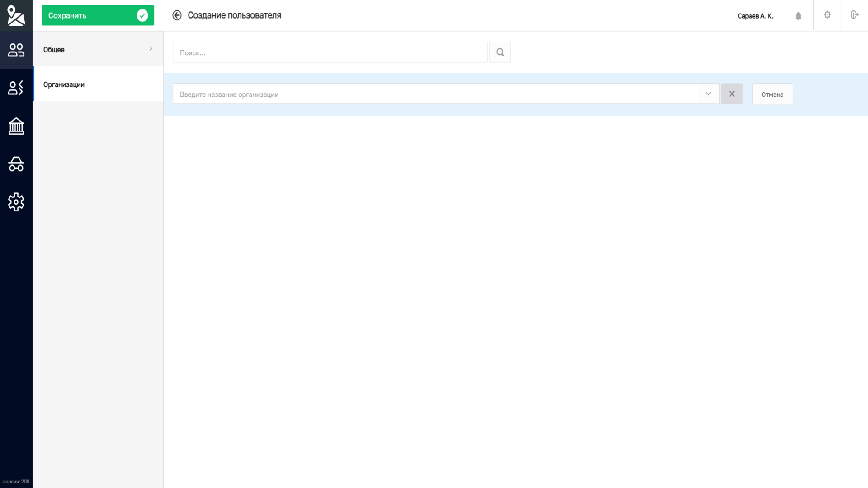Select the Организации menu item

[98, 84]
